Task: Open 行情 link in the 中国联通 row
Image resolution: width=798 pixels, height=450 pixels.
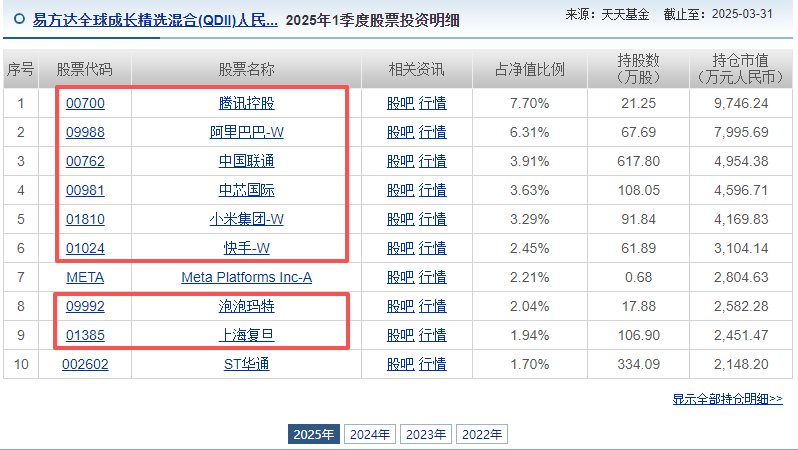Action: (x=433, y=161)
